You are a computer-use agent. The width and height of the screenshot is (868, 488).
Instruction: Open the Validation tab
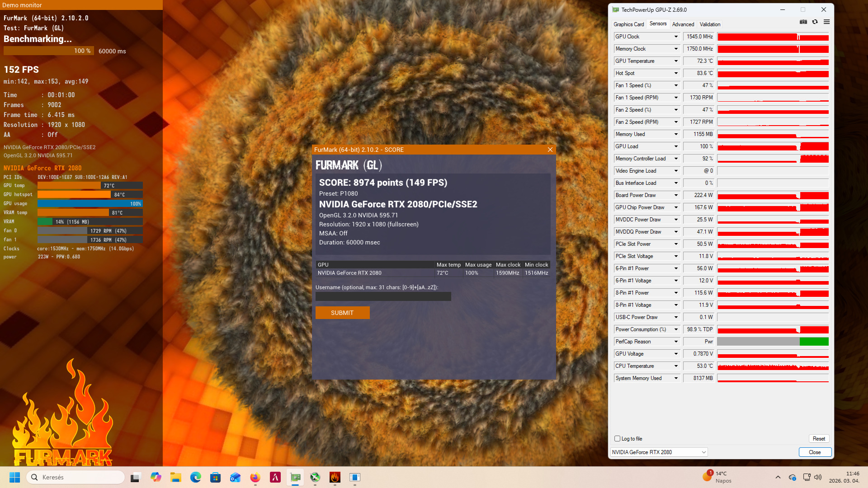710,24
